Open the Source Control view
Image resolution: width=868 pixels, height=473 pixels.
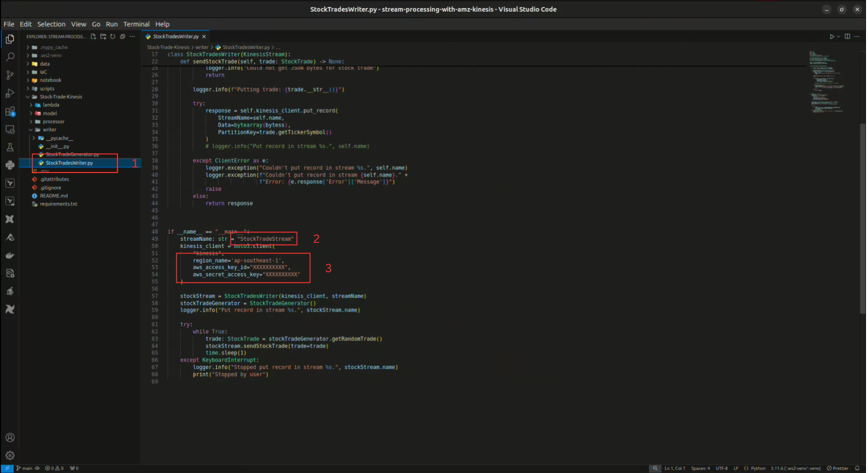coord(10,75)
